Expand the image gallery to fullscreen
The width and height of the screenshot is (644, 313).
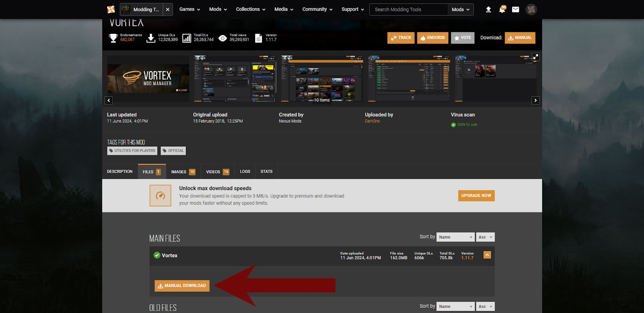pos(535,57)
